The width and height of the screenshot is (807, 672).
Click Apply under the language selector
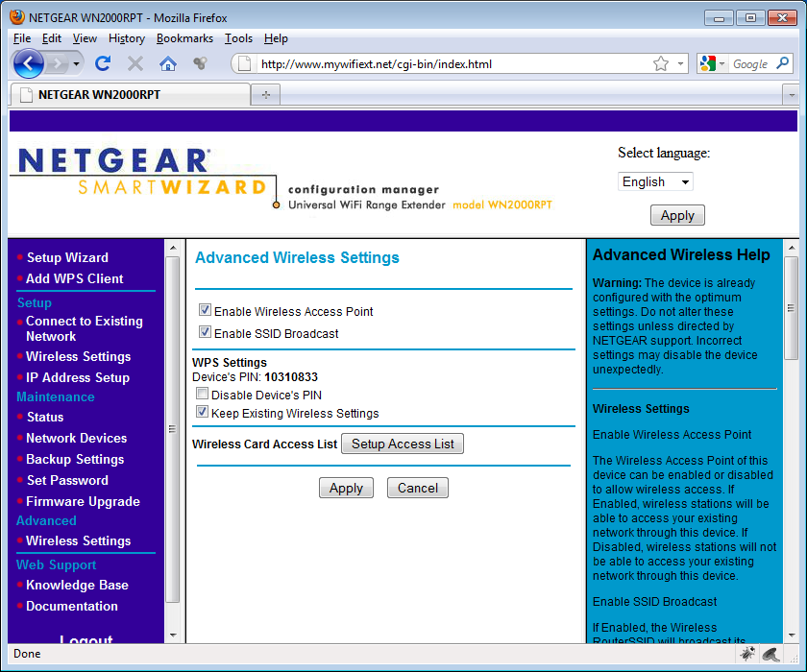click(677, 215)
